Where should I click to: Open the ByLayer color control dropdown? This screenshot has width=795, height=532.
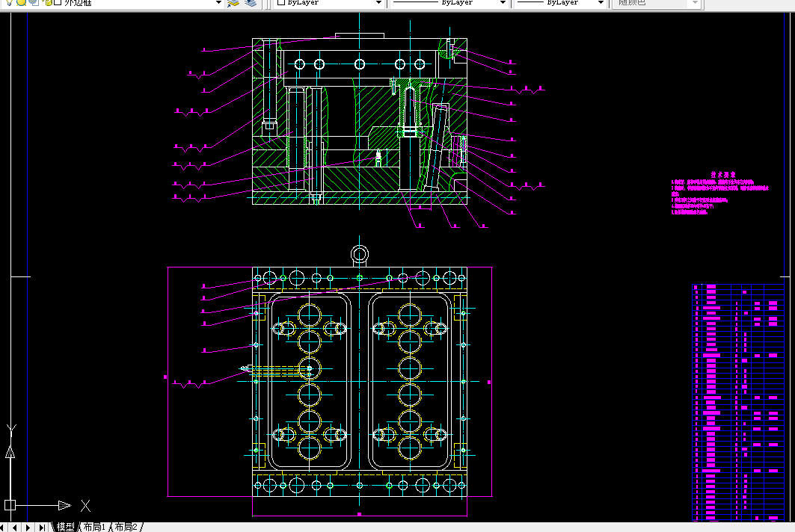[x=378, y=2]
